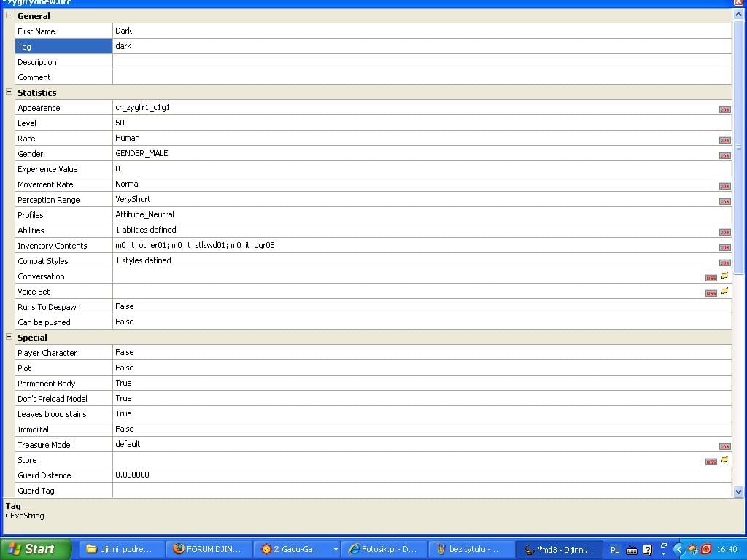Click the Description input field
The width and height of the screenshot is (747, 560).
422,62
